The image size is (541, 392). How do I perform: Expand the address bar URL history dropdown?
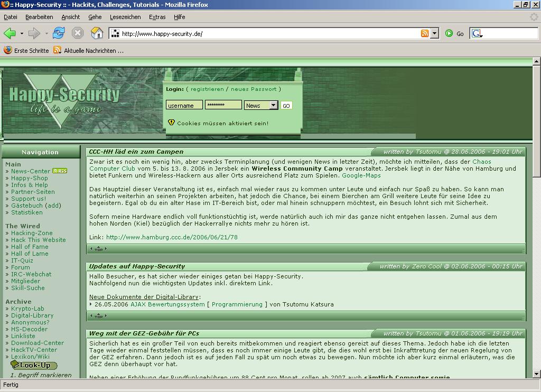coord(435,33)
